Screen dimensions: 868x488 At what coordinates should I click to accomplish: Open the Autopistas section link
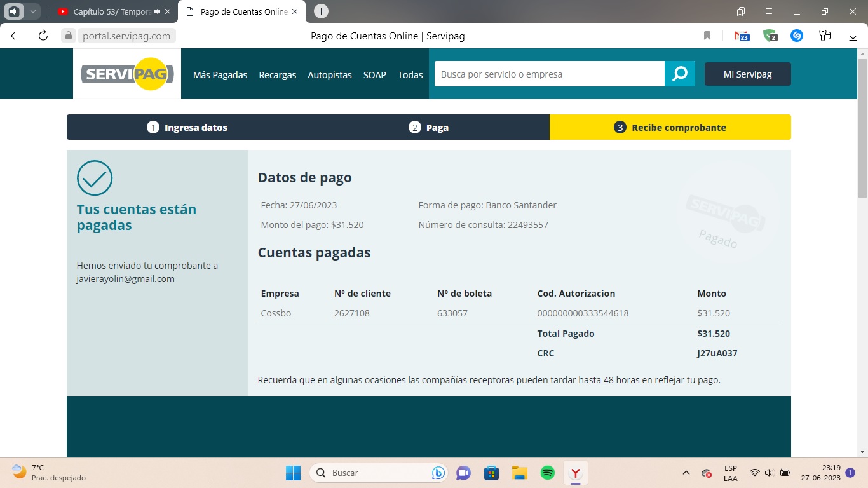click(329, 74)
